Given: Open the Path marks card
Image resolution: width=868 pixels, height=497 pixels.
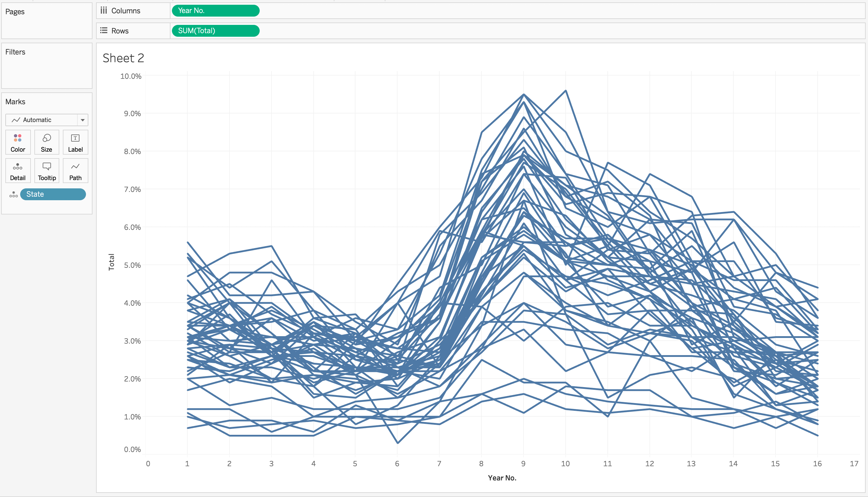Looking at the screenshot, I should click(75, 171).
